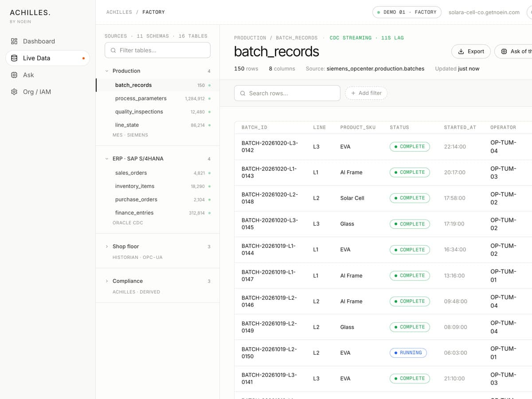Open the Ask page in sidebar

[47, 75]
